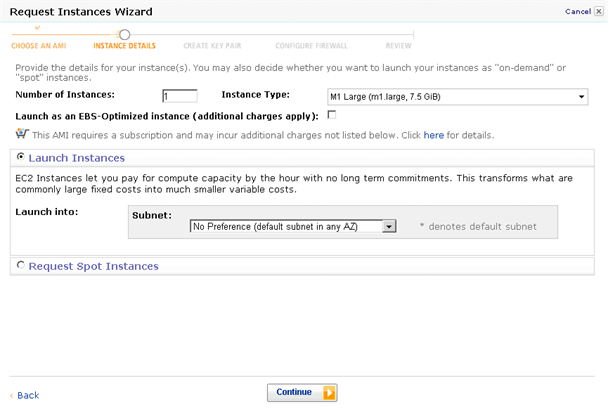Go to the Choose an AMI step

39,46
